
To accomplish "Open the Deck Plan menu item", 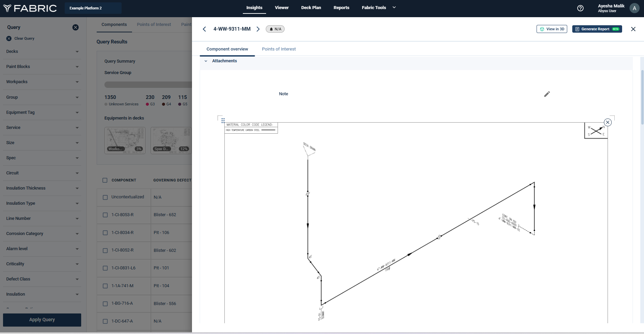I will coord(311,8).
